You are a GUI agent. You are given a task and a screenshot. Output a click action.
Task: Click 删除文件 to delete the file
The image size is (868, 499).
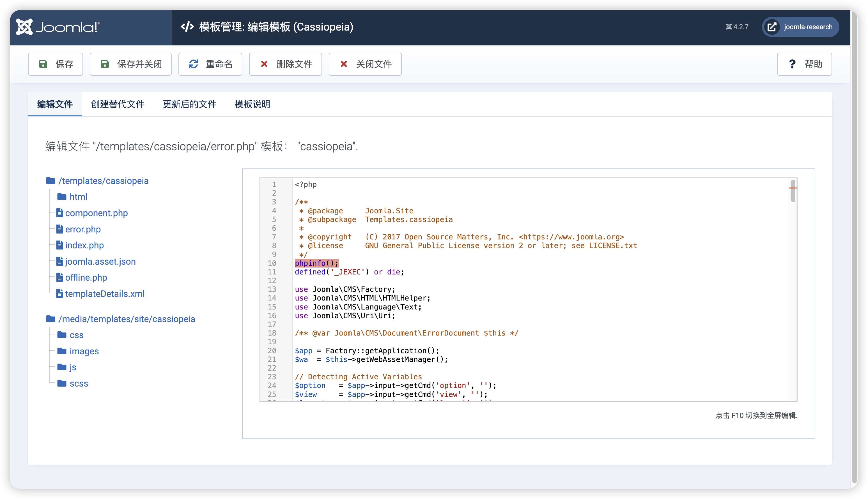(285, 64)
